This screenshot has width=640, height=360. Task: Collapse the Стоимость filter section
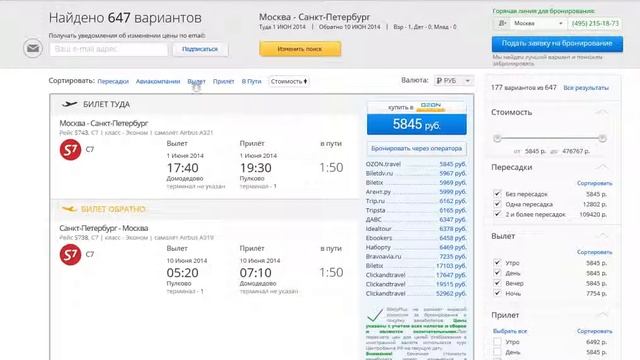602,112
